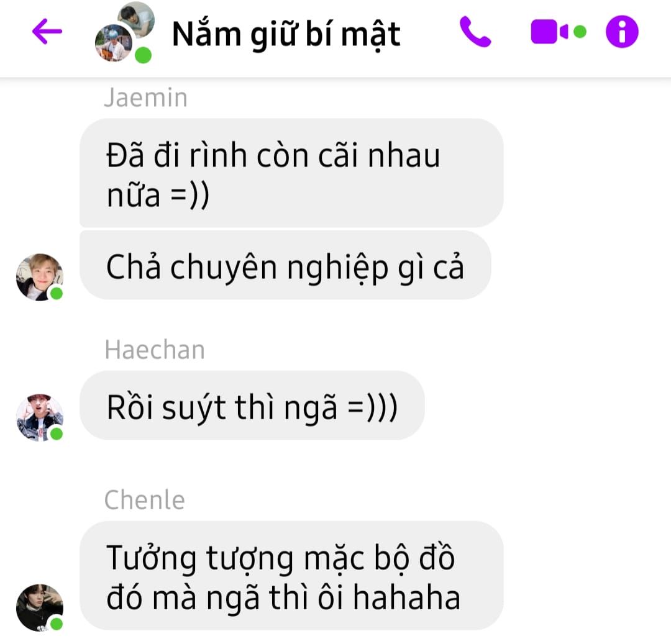This screenshot has width=671, height=644.
Task: Tap green status dot beside video icon
Action: [580, 32]
